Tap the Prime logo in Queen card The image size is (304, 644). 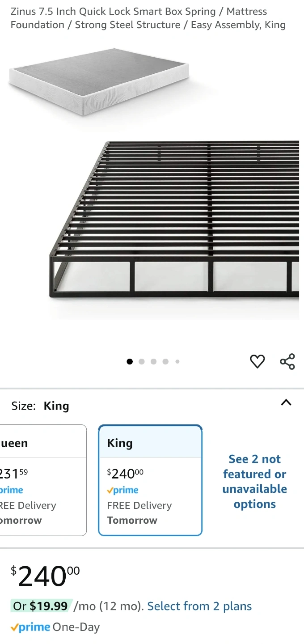pyautogui.click(x=11, y=490)
